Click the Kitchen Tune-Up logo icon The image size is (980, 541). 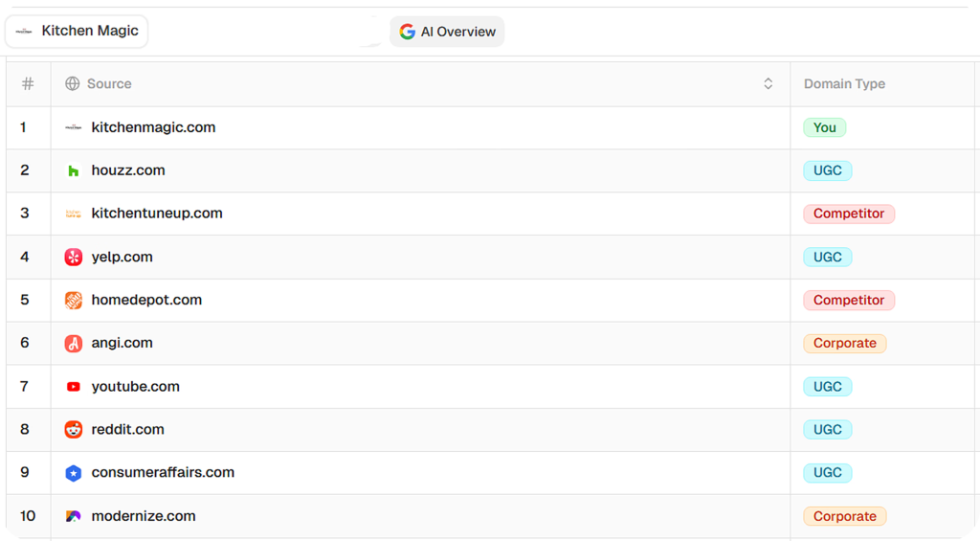tap(74, 214)
